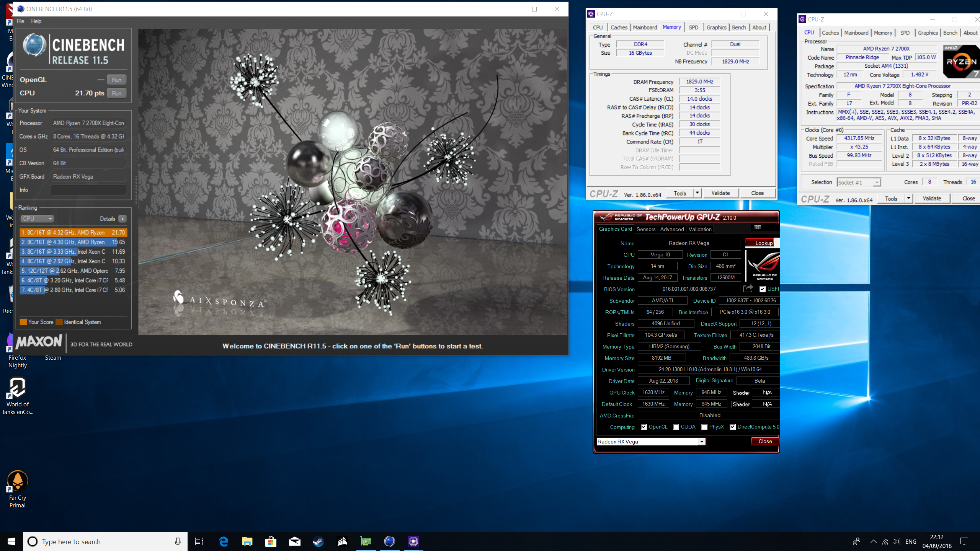Open the Help menu in Cinebench
Image resolution: width=980 pixels, height=551 pixels.
[x=36, y=21]
